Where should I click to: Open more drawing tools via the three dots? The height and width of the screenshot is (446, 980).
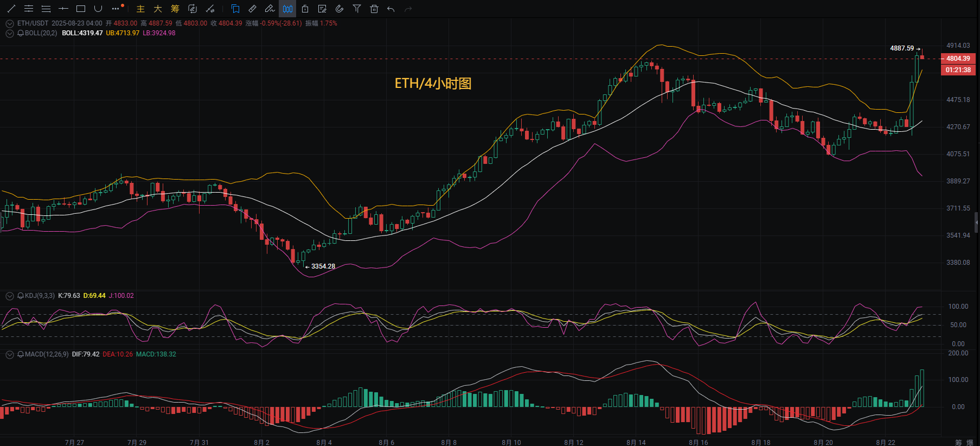coord(116,9)
